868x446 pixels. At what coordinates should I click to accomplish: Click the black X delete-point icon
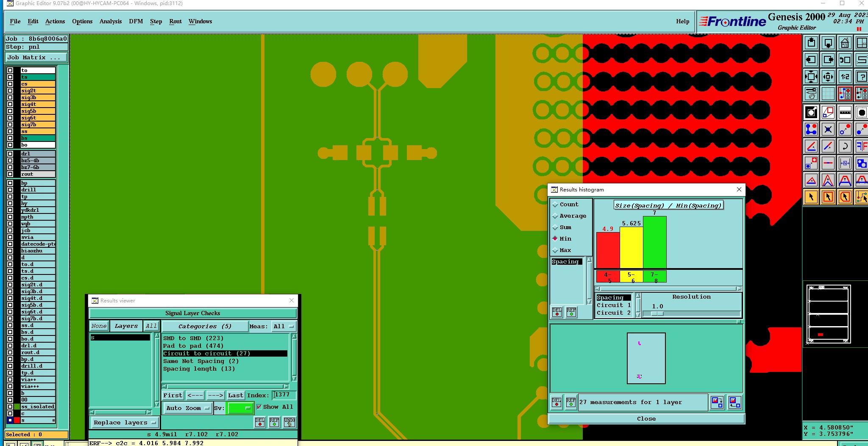pyautogui.click(x=828, y=129)
